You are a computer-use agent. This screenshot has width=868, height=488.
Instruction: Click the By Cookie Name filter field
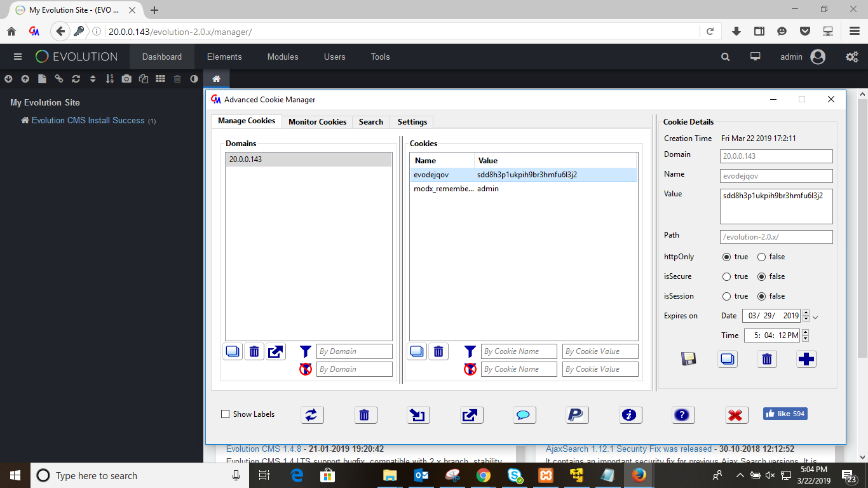pyautogui.click(x=519, y=351)
